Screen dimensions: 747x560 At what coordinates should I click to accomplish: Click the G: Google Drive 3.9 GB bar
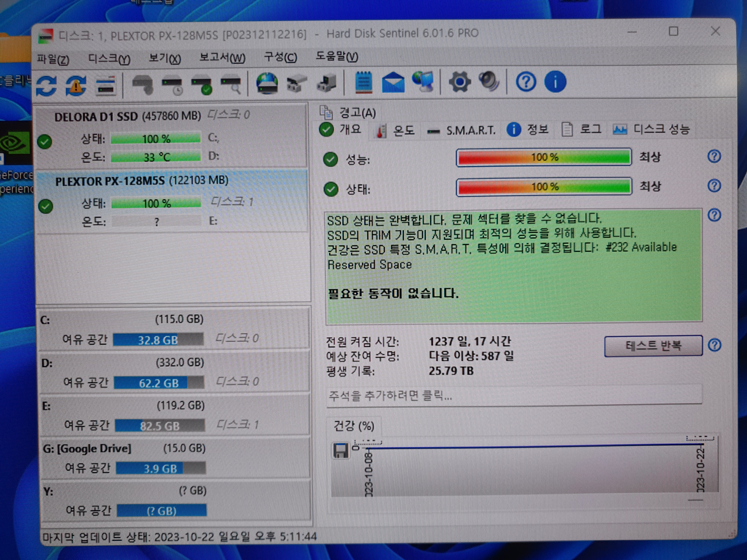coord(161,468)
